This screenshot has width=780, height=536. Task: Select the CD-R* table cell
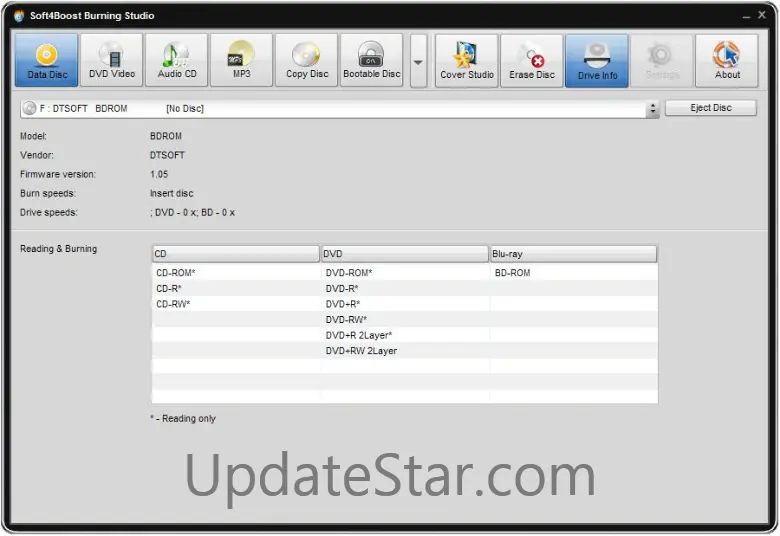(x=236, y=289)
